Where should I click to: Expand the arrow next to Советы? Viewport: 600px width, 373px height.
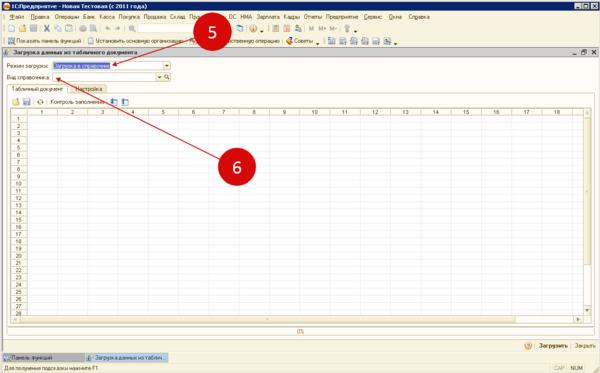(318, 43)
